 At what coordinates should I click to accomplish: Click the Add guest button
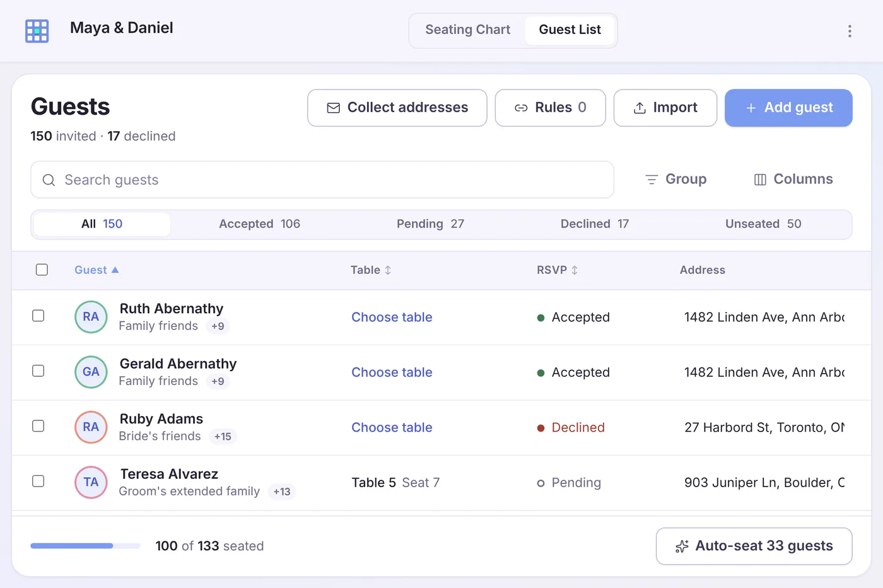tap(788, 108)
